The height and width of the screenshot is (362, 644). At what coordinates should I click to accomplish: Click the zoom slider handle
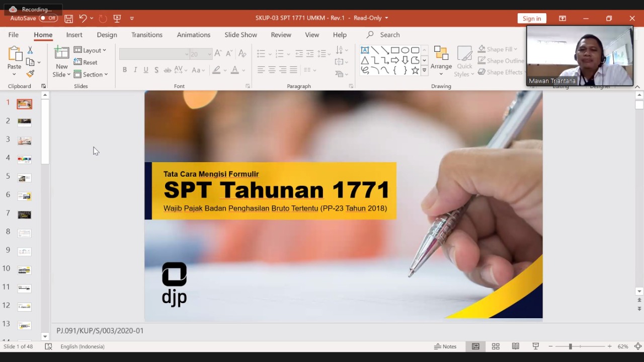point(571,346)
